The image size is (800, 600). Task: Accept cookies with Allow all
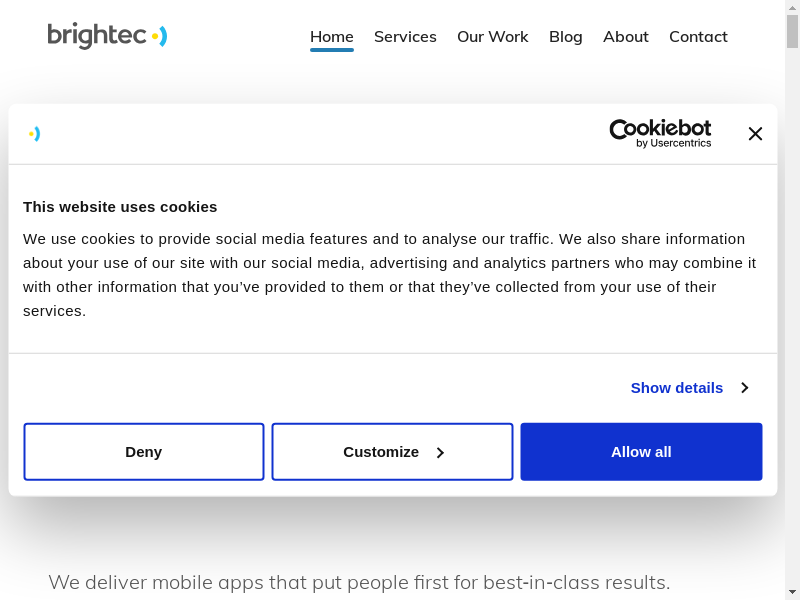pyautogui.click(x=641, y=452)
